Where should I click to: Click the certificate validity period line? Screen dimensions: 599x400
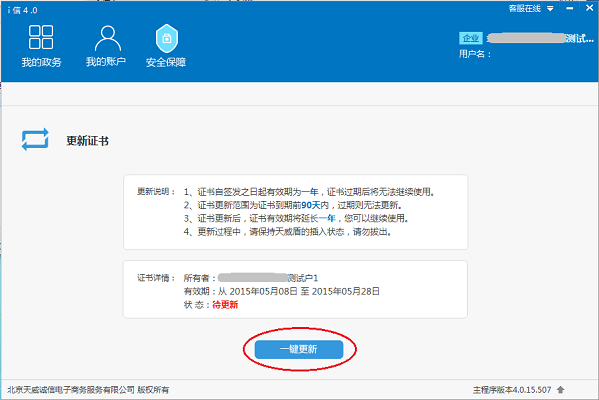tap(282, 291)
